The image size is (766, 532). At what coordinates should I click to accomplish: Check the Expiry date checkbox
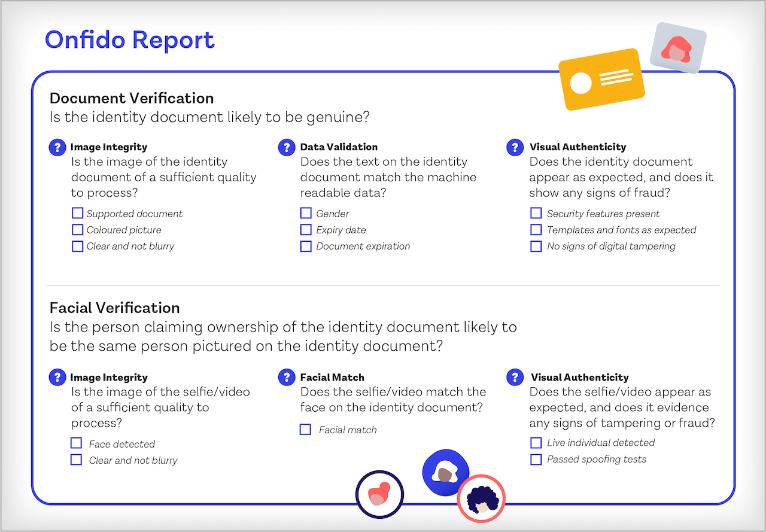pos(306,229)
